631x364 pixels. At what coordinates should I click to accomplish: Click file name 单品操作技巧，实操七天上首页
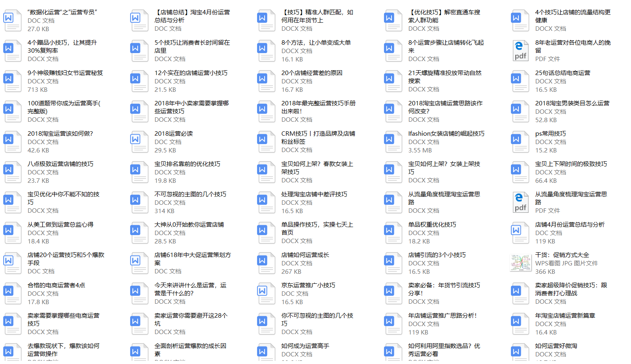[317, 228]
